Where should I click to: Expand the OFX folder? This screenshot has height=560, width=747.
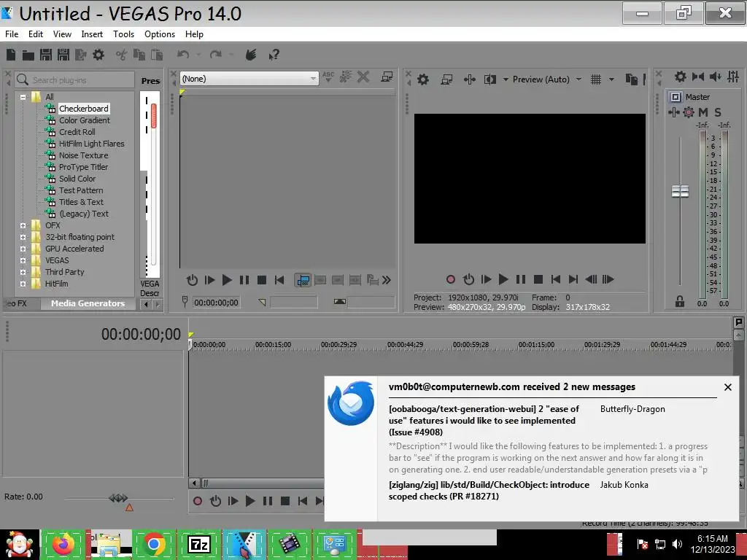(23, 226)
